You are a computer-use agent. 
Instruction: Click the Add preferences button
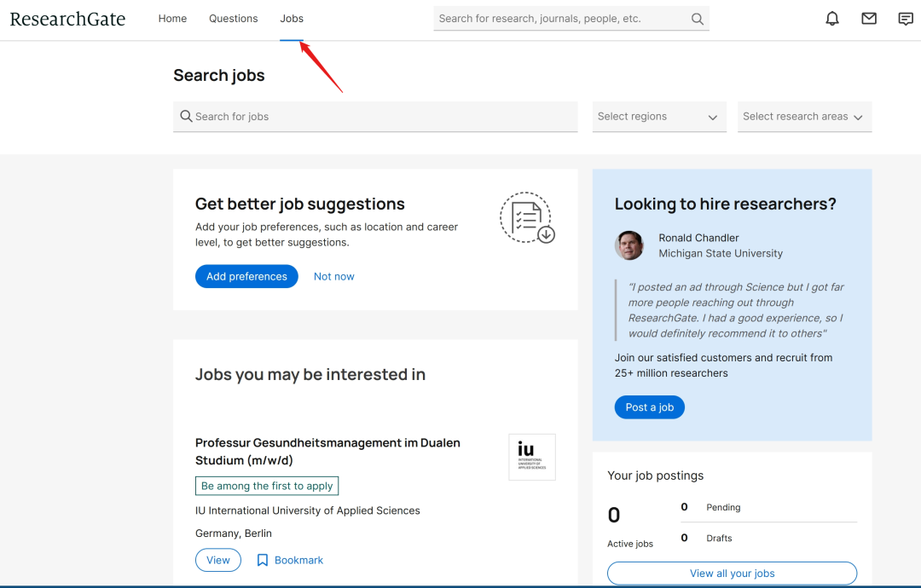point(246,276)
